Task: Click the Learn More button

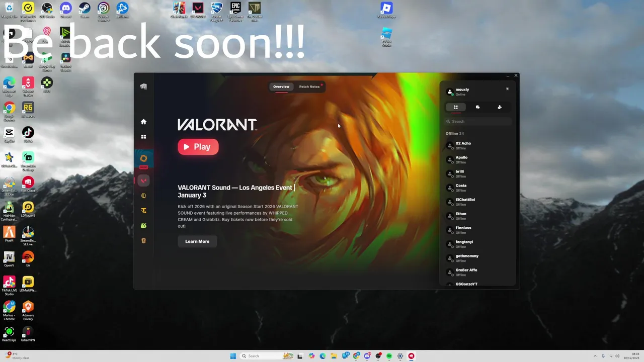Action: pos(197,241)
